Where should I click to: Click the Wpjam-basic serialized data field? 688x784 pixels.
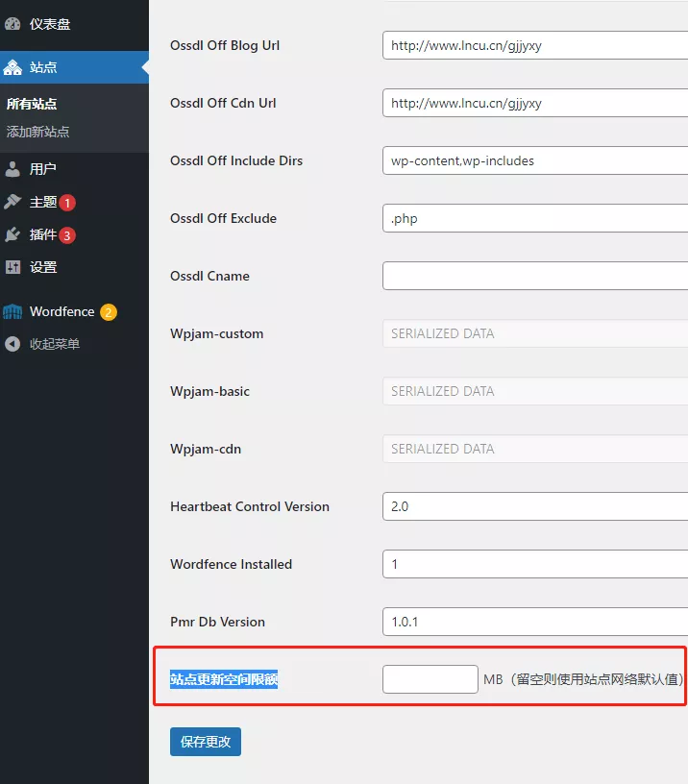pos(535,391)
